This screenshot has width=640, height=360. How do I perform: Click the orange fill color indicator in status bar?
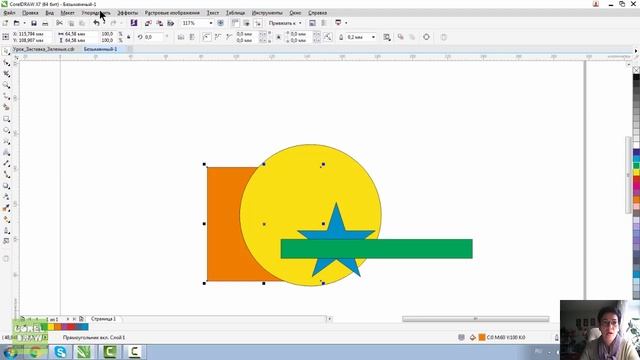[482, 338]
